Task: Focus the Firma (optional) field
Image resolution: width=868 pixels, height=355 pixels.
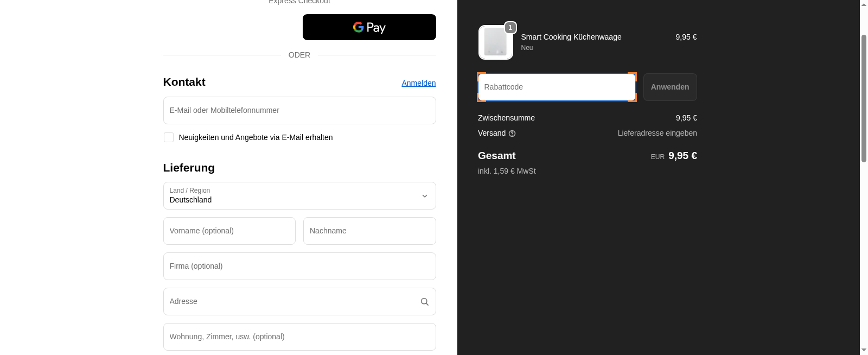Action: [x=299, y=266]
